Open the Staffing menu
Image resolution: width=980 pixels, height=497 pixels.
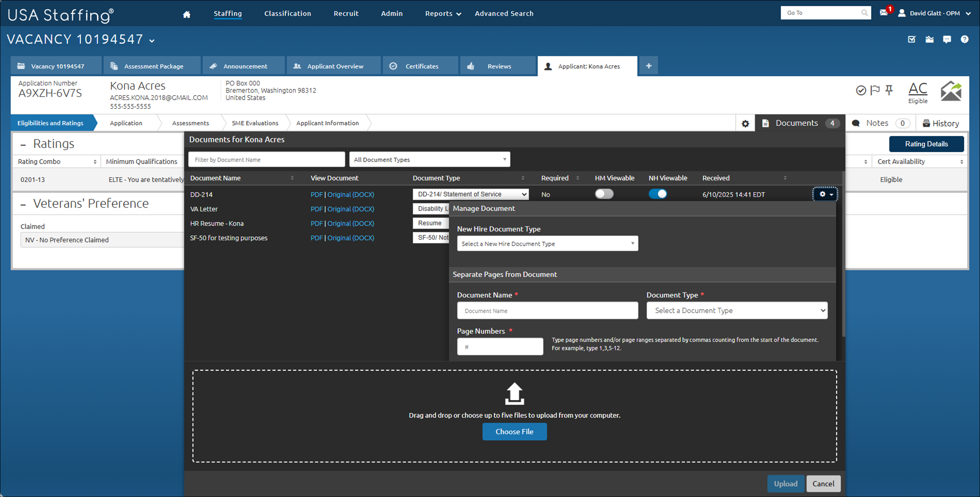click(228, 14)
